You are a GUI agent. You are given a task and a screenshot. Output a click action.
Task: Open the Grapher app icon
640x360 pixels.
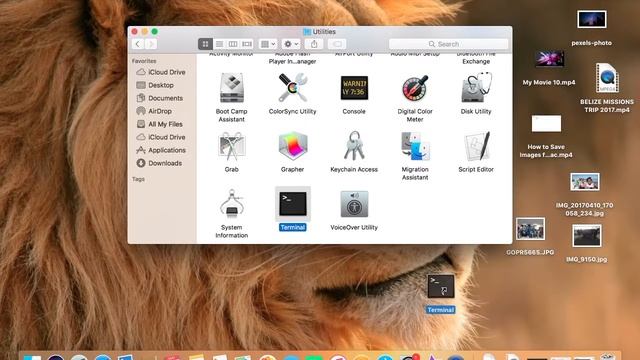(292, 146)
